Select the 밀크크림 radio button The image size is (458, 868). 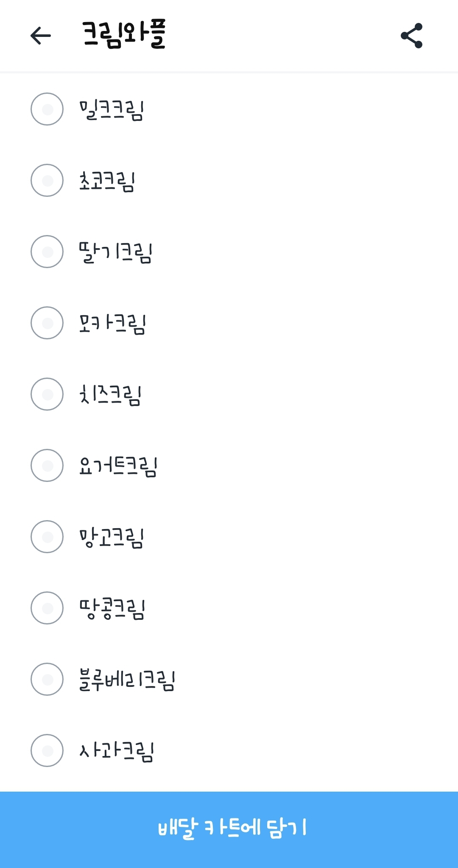tap(47, 109)
